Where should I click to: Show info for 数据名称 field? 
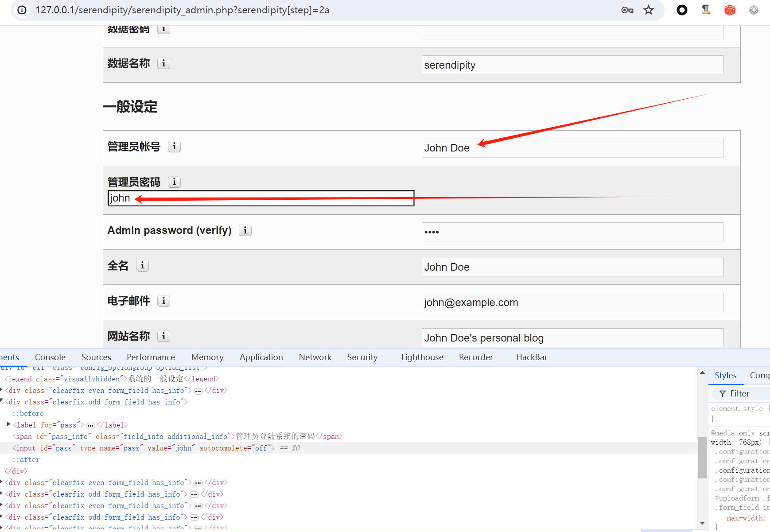pyautogui.click(x=163, y=63)
